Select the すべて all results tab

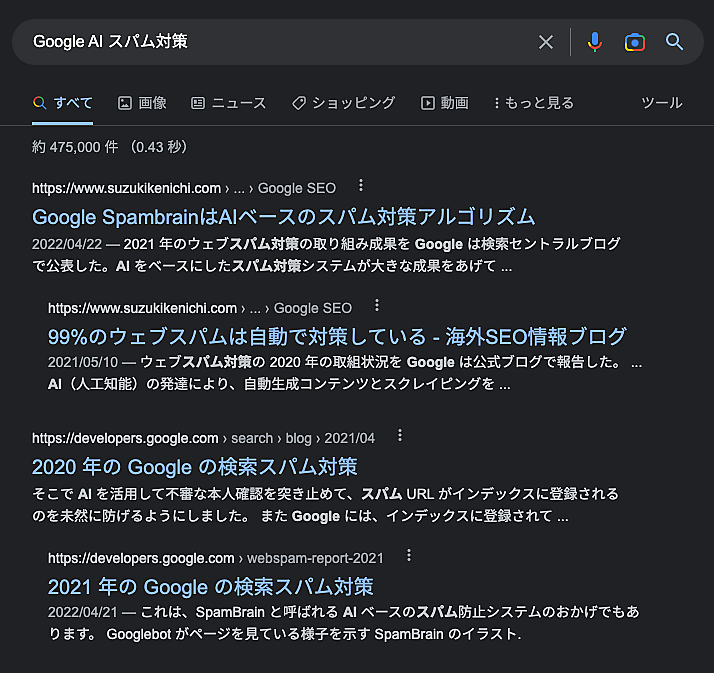click(x=63, y=102)
